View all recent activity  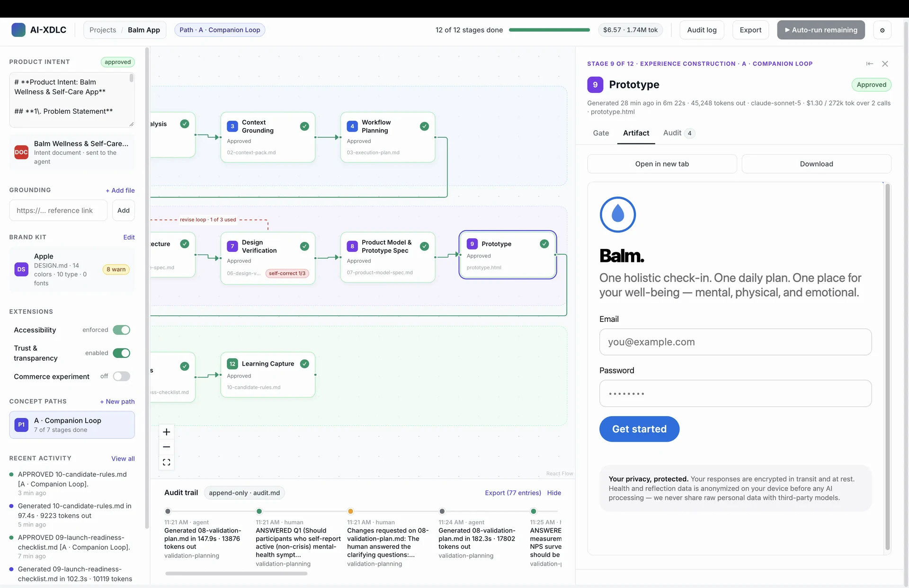(123, 459)
